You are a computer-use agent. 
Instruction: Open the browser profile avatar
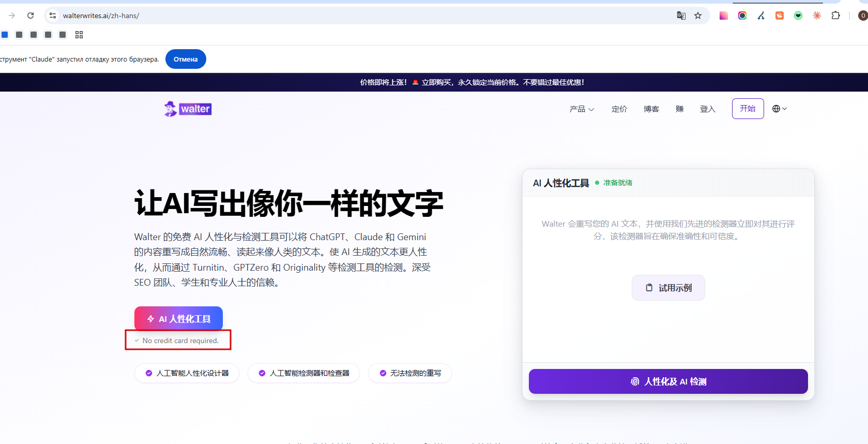[x=863, y=16]
